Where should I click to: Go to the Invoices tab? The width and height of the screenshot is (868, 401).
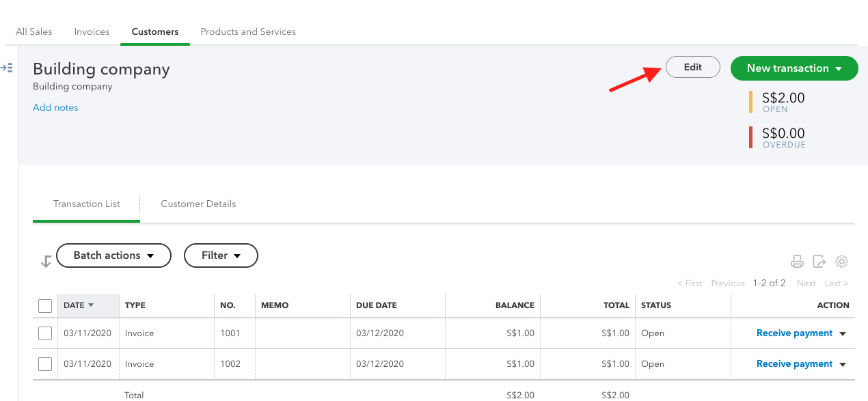tap(92, 31)
